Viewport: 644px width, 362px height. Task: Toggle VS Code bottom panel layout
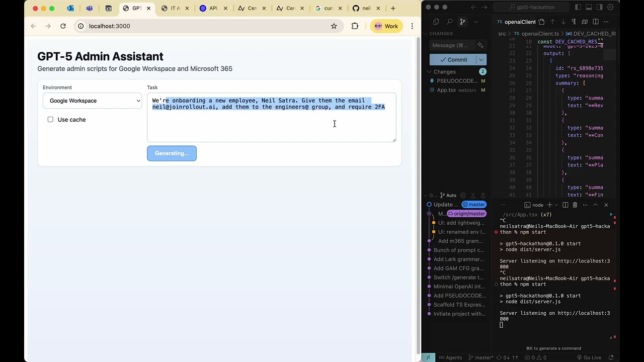pos(589,7)
